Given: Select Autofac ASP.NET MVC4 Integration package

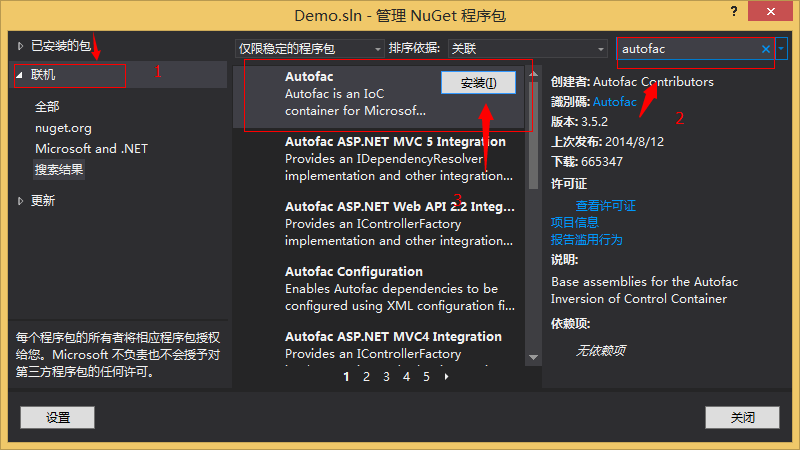Looking at the screenshot, I should click(x=379, y=346).
